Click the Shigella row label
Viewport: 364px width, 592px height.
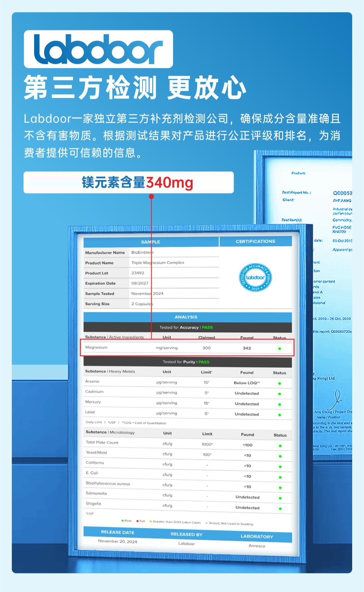point(93,503)
